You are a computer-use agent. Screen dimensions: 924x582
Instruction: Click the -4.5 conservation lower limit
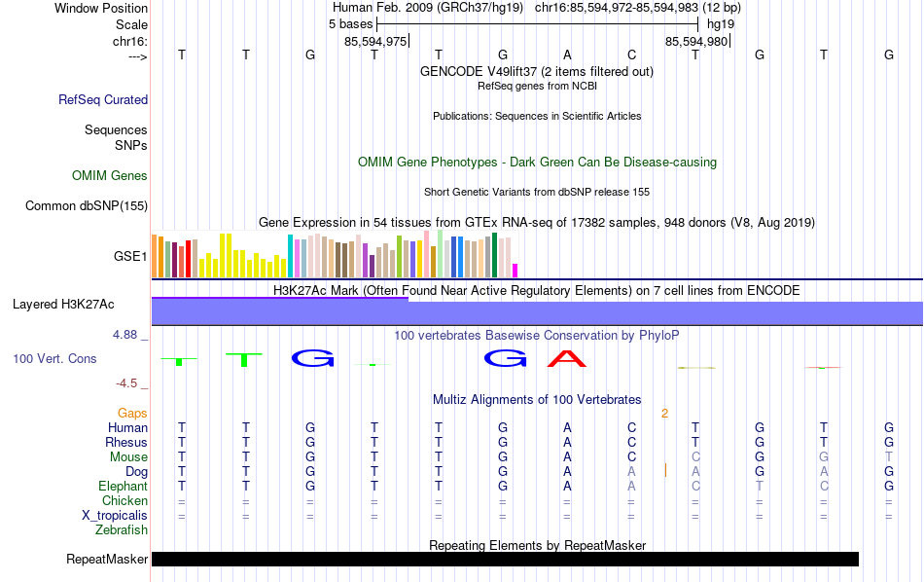click(126, 383)
